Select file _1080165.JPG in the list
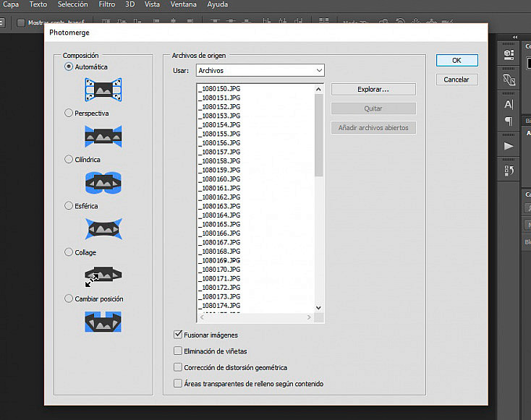The image size is (531, 420). 219,224
